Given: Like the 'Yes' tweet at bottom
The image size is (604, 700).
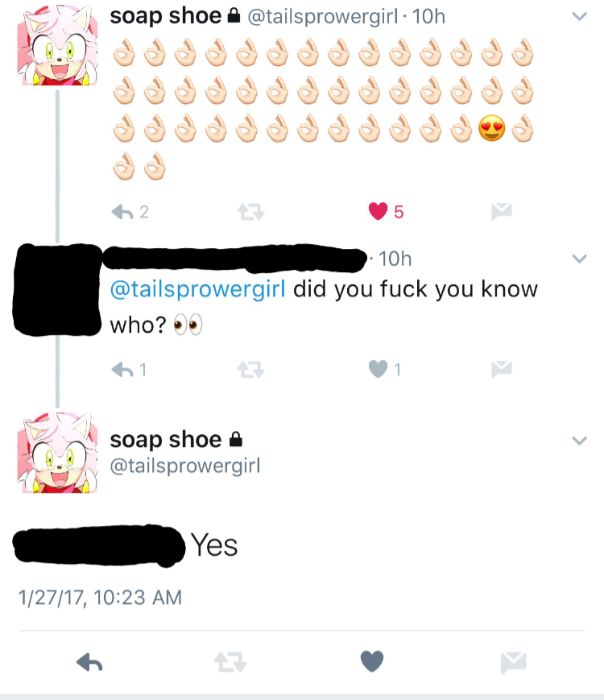Looking at the screenshot, I should (372, 661).
